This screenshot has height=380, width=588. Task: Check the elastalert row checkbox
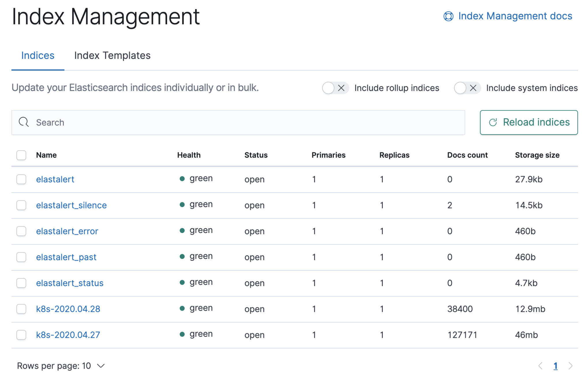21,179
